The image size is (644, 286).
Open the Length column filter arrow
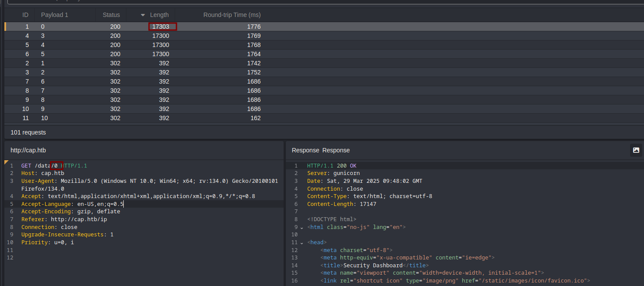[x=143, y=14]
